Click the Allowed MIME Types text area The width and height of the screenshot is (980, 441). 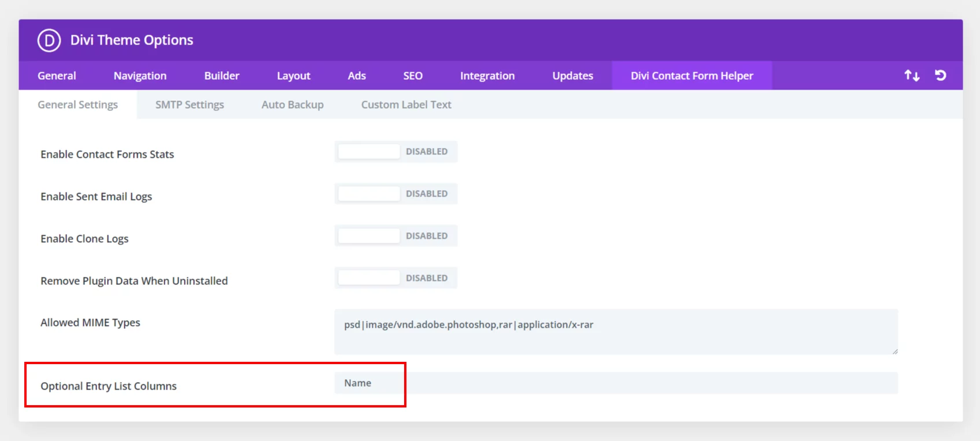pyautogui.click(x=616, y=332)
